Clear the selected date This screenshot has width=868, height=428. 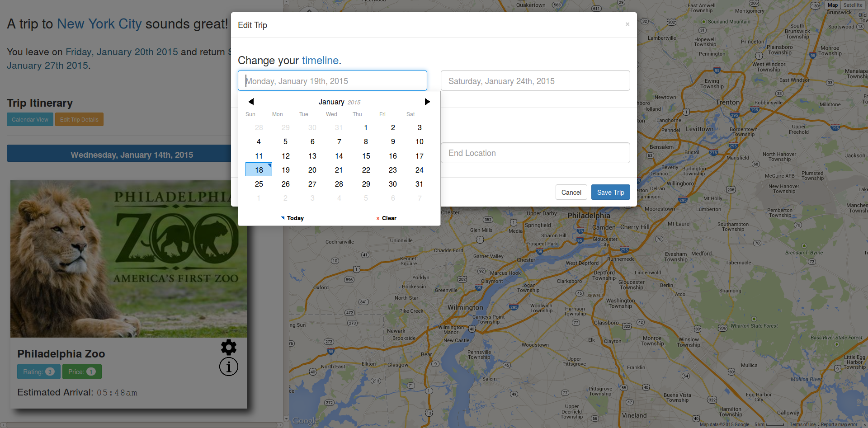tap(387, 218)
